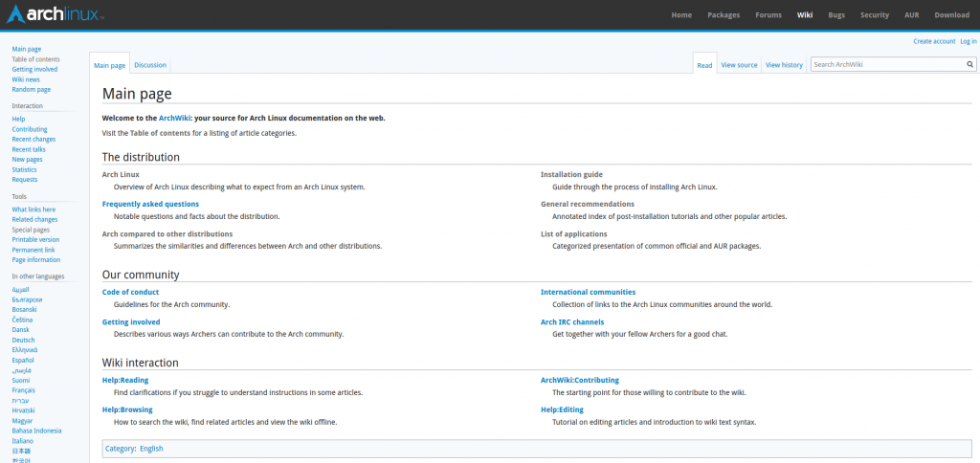Open the Security navigation item
980x463 pixels.
click(x=875, y=15)
